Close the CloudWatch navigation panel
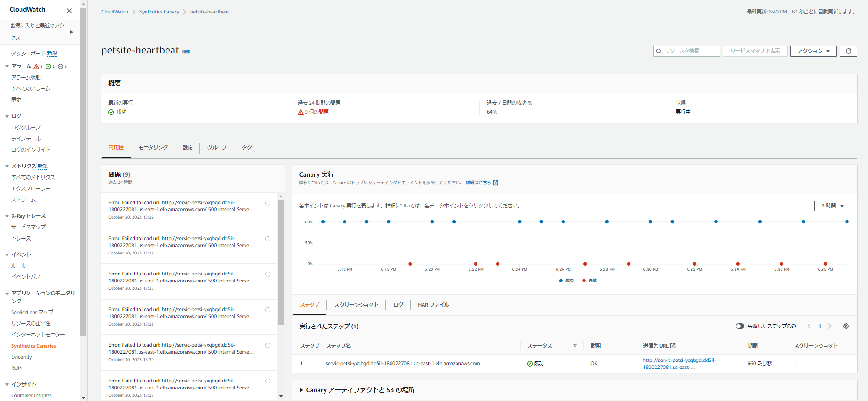The width and height of the screenshot is (868, 401). (69, 11)
